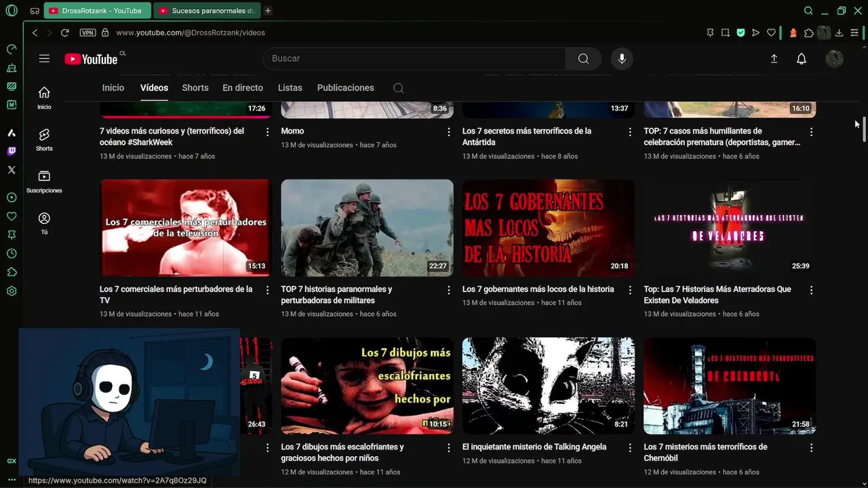Viewport: 868px width, 488px height.
Task: Open 'Los 7 dibujos más escalofriantes' title link
Action: [342, 452]
